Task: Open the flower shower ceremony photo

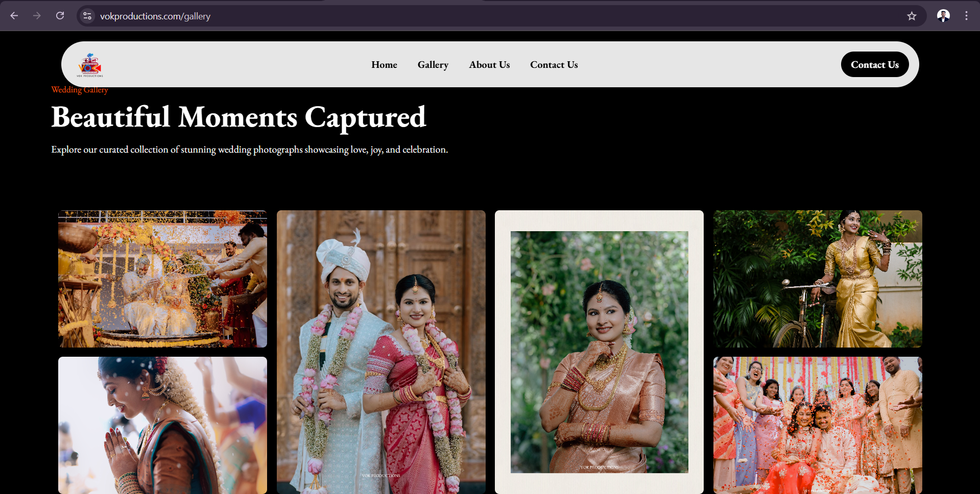Action: pos(162,279)
